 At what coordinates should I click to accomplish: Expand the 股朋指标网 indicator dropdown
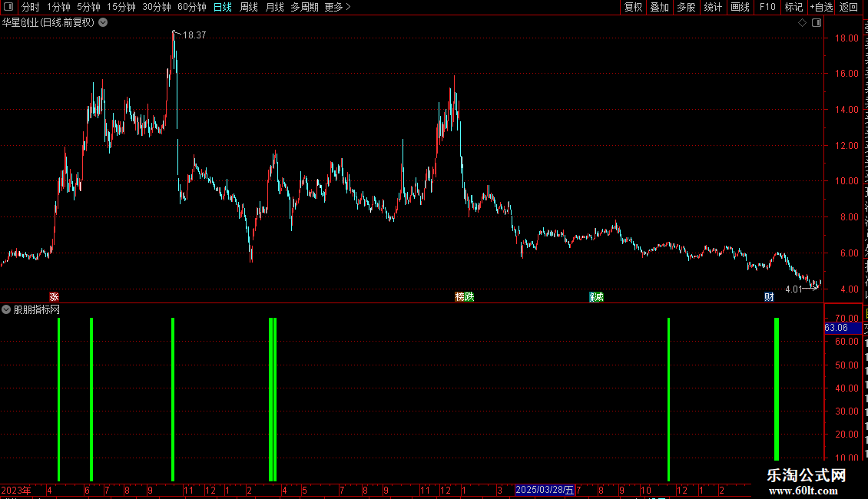point(6,310)
